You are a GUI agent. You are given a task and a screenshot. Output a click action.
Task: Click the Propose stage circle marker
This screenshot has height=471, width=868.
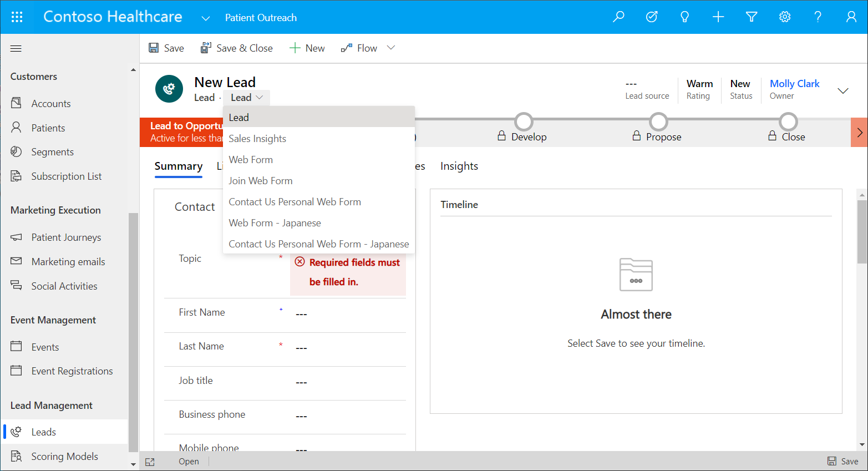pyautogui.click(x=658, y=121)
